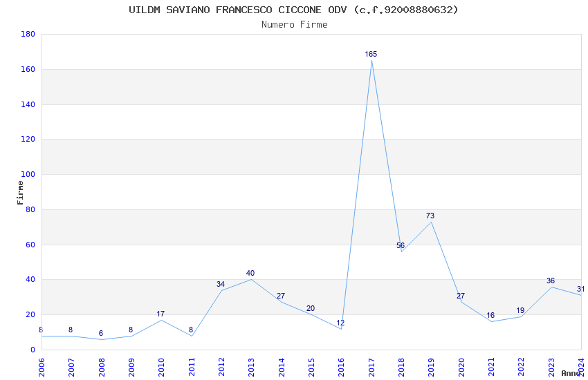
Task: Click the 2012 x-axis tick label
Action: [x=221, y=368]
